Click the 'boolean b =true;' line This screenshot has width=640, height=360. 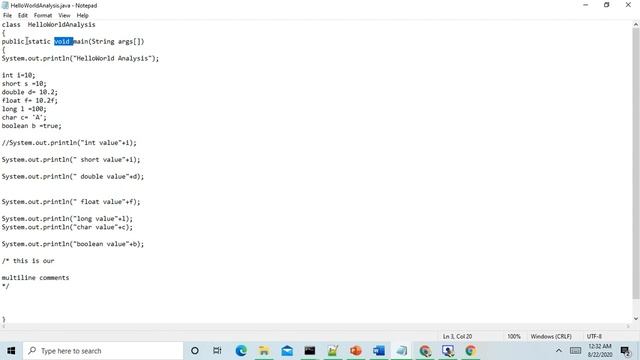[x=31, y=126]
